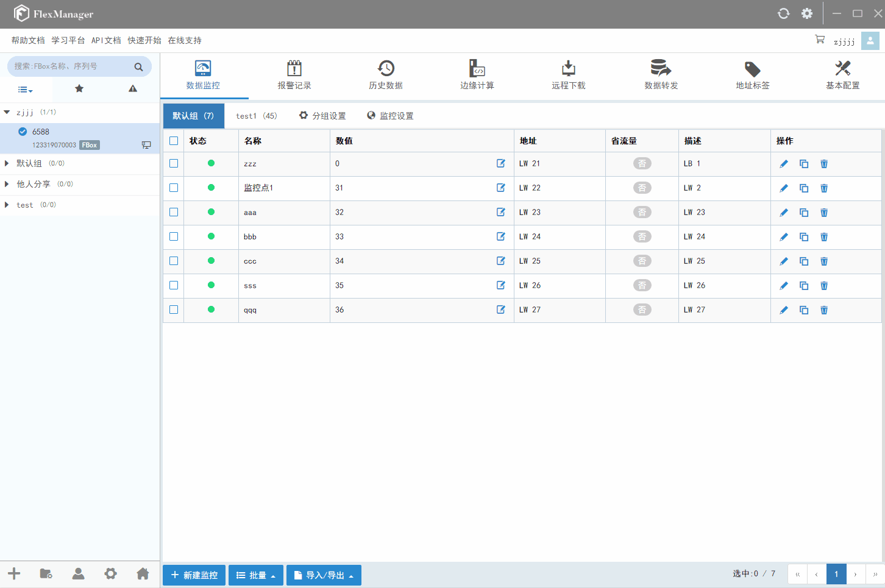Copy the 监控点1 row entry
The height and width of the screenshot is (588, 885).
pyautogui.click(x=804, y=188)
